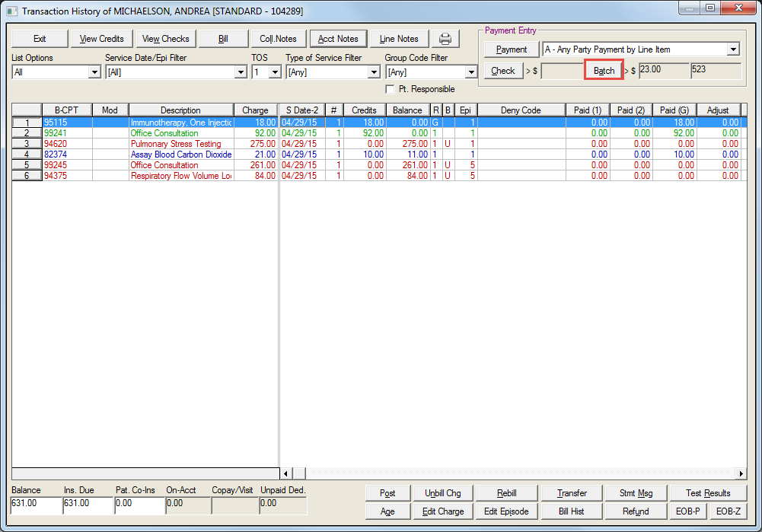Open EOB-P
This screenshot has height=532, width=762.
687,511
